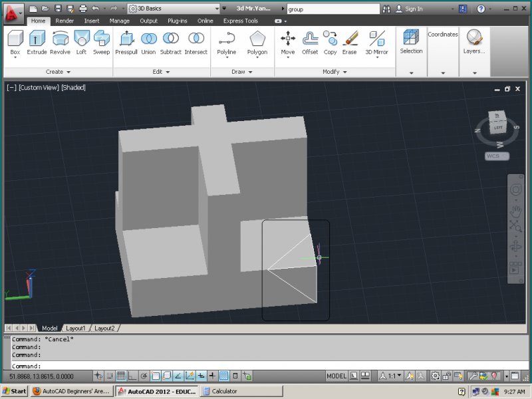The width and height of the screenshot is (532, 399).
Task: Choose the Union boolean tool
Action: click(148, 42)
